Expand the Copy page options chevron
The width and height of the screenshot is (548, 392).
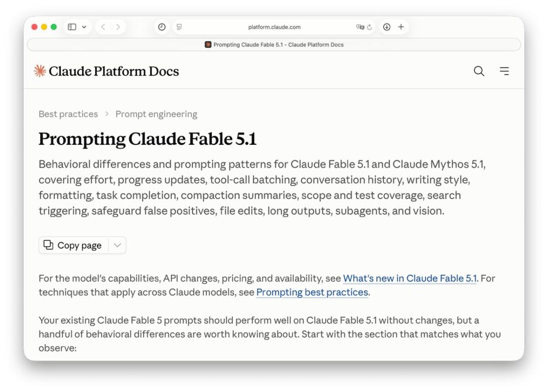click(x=117, y=245)
